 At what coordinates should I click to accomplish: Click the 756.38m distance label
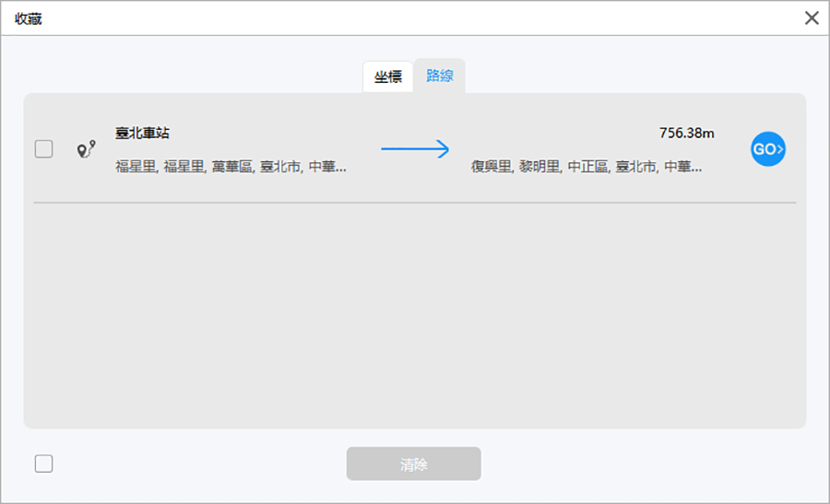pyautogui.click(x=686, y=133)
